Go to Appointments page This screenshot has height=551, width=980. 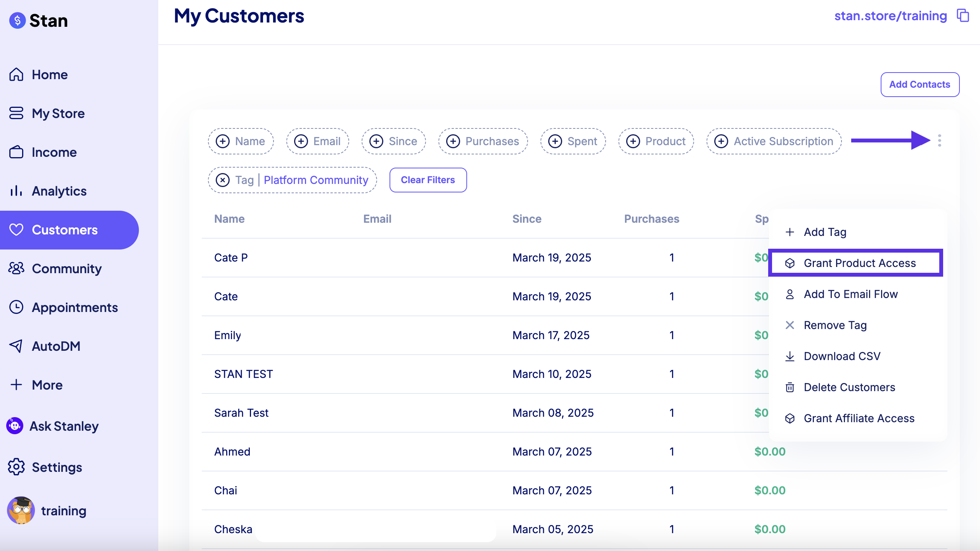tap(63, 307)
